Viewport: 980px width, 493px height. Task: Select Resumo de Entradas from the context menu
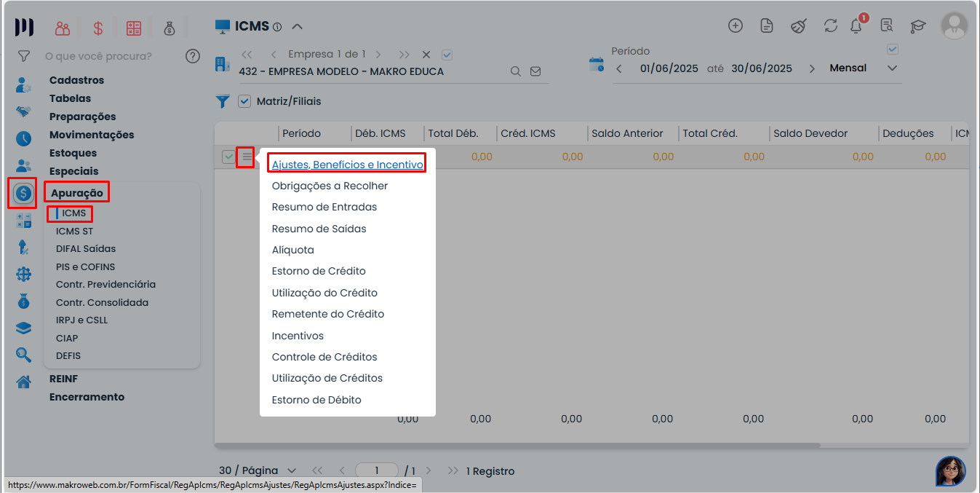pos(325,207)
